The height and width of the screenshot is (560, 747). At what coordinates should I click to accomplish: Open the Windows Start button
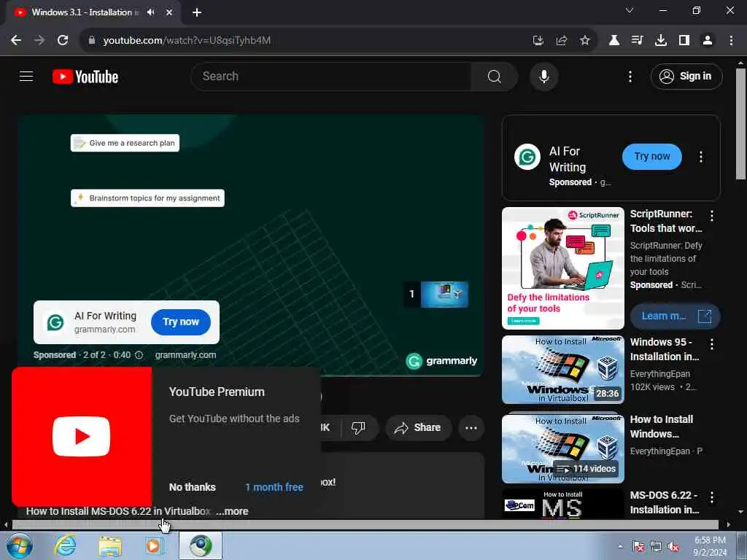tap(20, 545)
